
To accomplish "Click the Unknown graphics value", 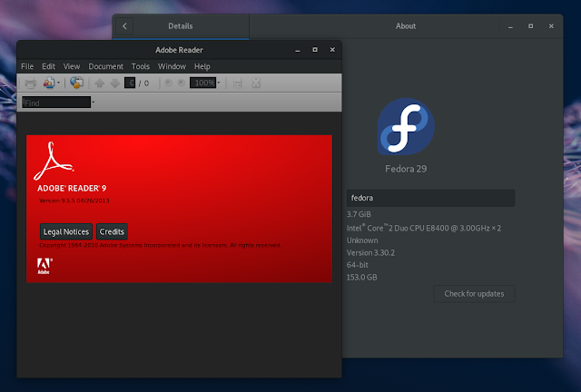I will point(362,240).
